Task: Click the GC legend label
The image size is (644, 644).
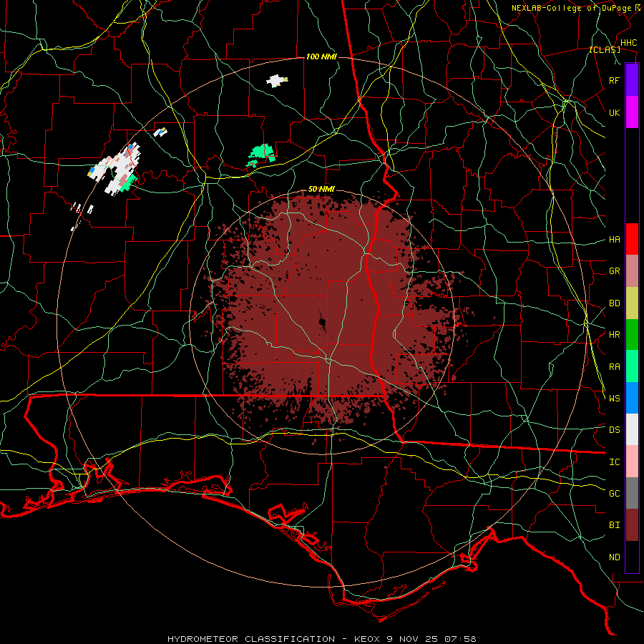Action: pyautogui.click(x=615, y=493)
